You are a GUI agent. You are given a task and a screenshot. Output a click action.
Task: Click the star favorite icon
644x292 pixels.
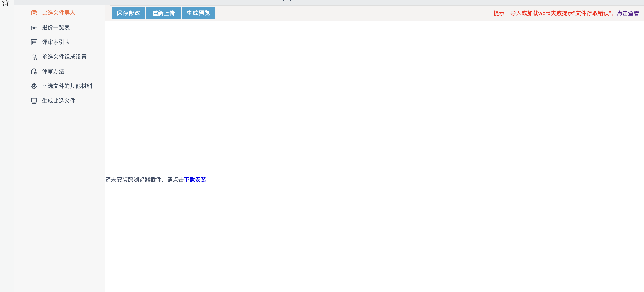pos(5,3)
